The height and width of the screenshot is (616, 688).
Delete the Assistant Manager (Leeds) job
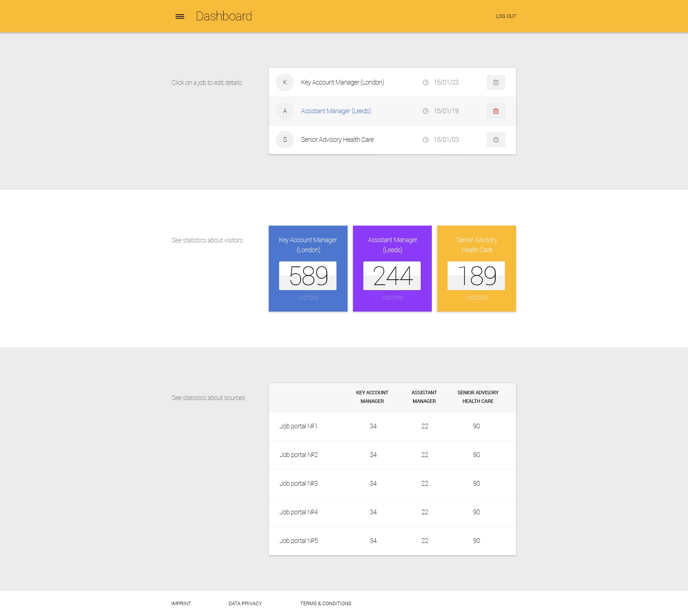point(496,111)
